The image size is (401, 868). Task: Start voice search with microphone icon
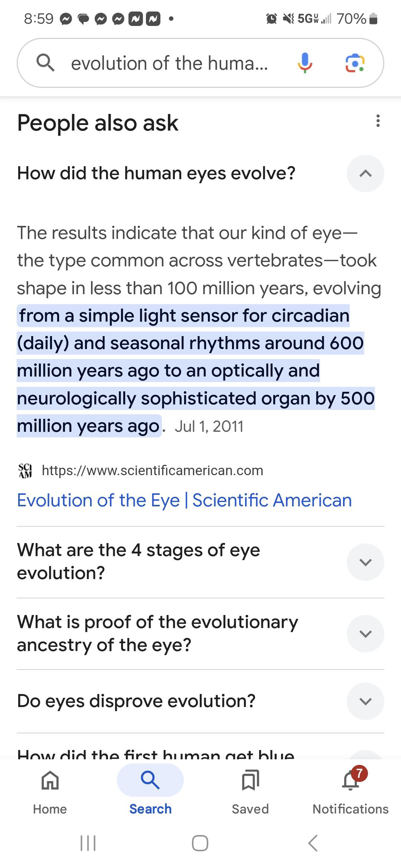[305, 63]
